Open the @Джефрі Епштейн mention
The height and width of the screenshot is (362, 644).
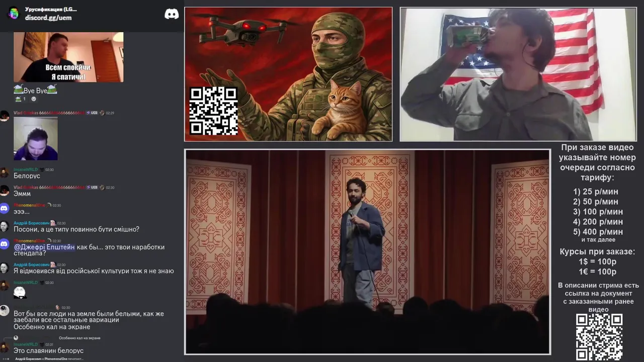(x=44, y=247)
